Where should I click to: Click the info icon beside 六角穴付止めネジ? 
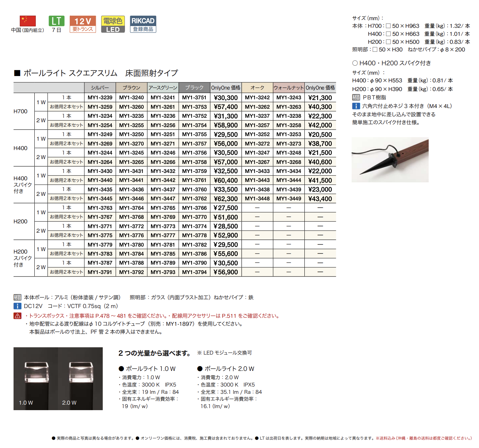click(x=356, y=106)
